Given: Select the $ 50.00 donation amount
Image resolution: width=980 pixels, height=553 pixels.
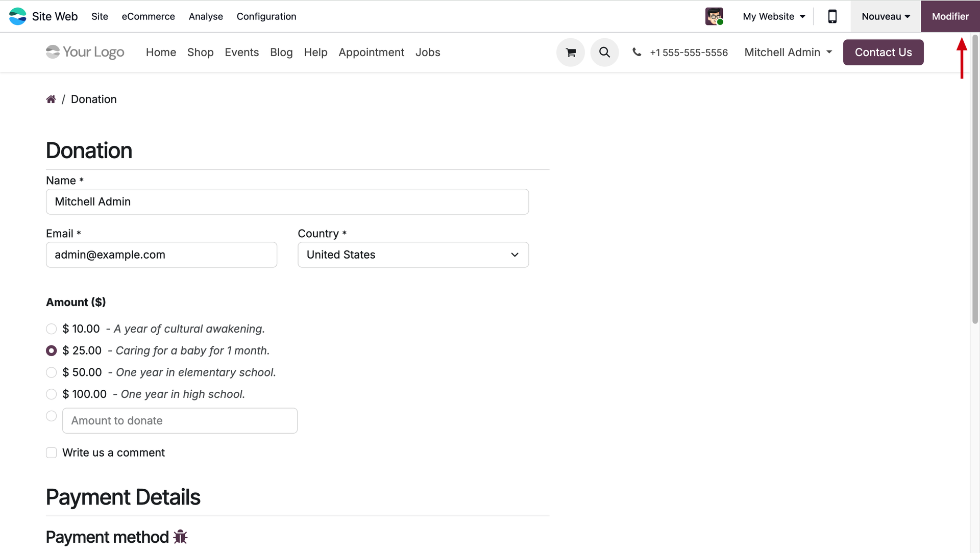Looking at the screenshot, I should tap(51, 372).
